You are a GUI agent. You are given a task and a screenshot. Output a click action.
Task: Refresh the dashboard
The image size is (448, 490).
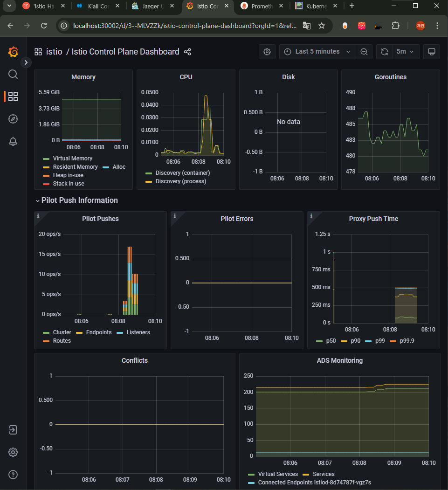coord(385,52)
